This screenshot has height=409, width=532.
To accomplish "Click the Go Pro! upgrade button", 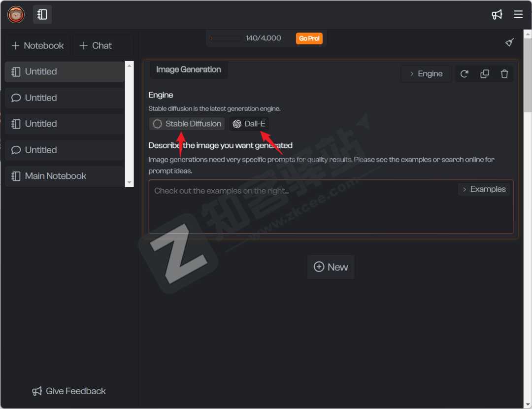I will [309, 38].
